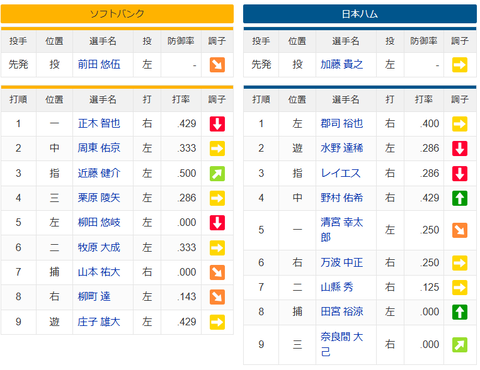Open 山縣 秀 player link
The width and height of the screenshot is (480, 370).
[337, 287]
